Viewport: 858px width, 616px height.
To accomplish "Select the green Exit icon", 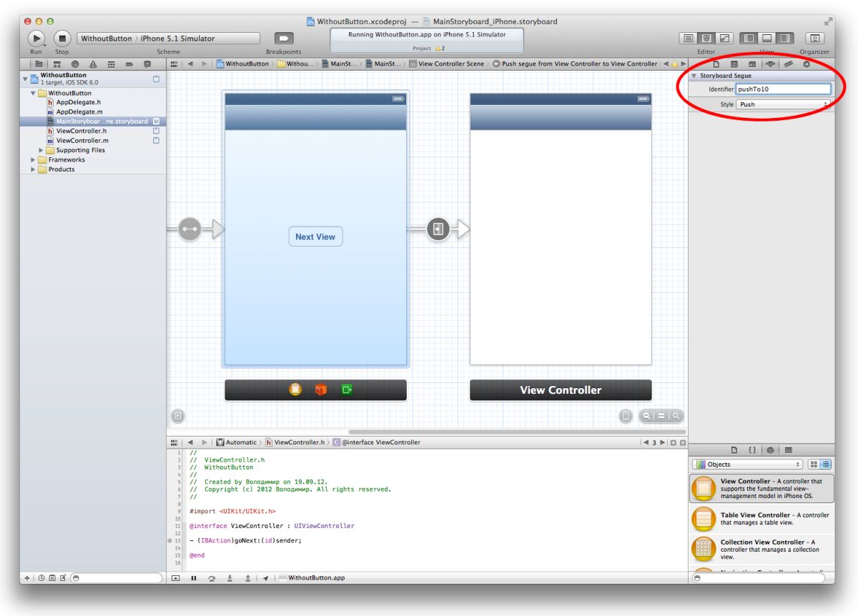I will coord(347,389).
